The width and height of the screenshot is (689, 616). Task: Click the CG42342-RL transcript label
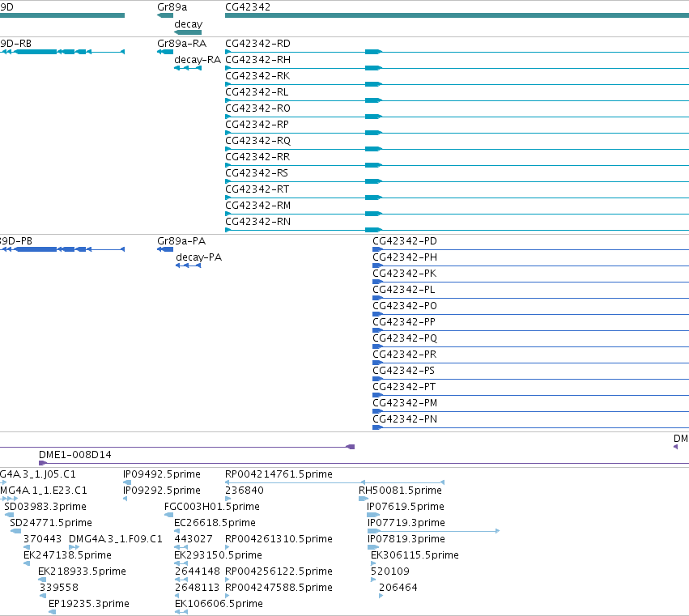pos(257,93)
